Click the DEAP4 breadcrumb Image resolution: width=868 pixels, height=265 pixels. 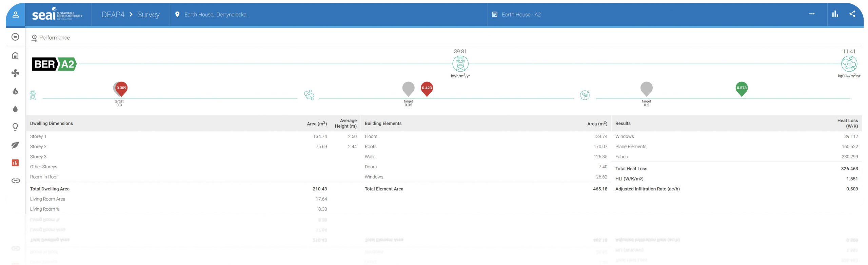click(113, 15)
